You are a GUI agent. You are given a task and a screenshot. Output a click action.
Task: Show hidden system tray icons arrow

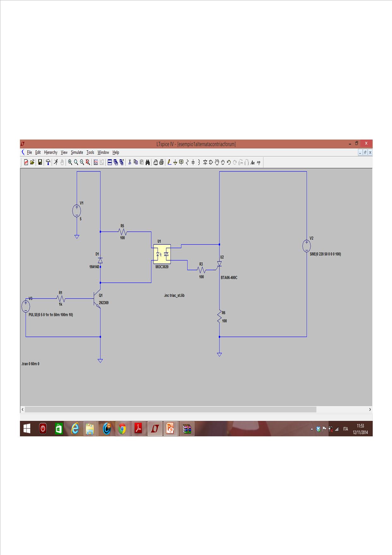(x=312, y=429)
